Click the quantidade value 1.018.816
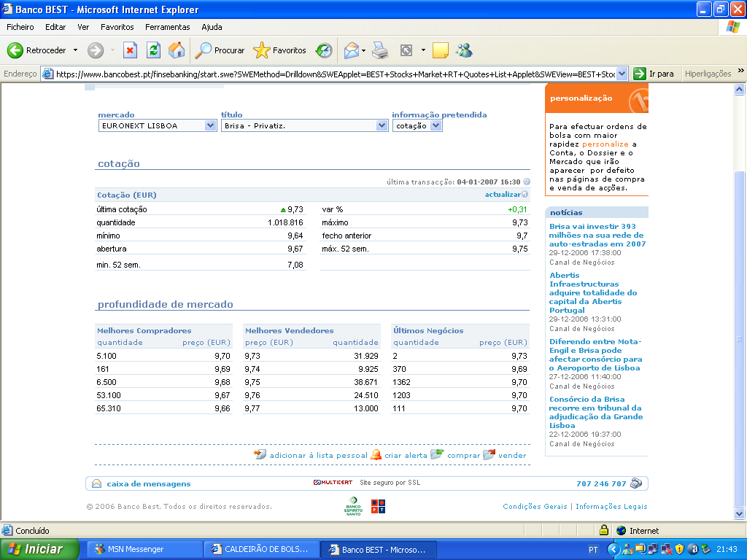This screenshot has width=747, height=560. tap(285, 222)
